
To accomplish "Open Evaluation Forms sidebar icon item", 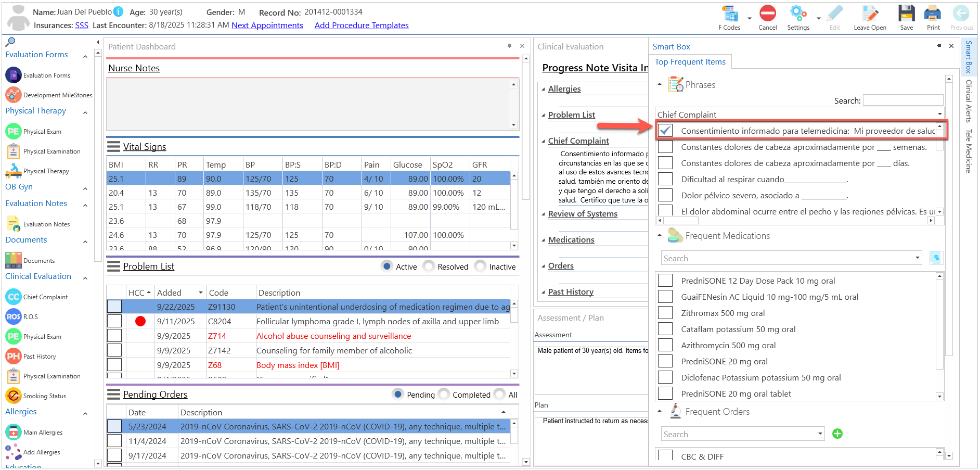I will (14, 75).
